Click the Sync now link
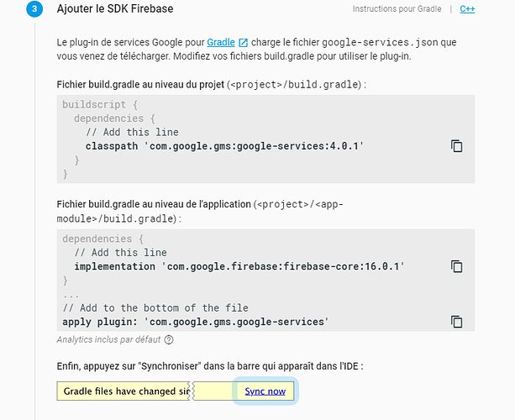This screenshot has height=420, width=515. pos(265,391)
